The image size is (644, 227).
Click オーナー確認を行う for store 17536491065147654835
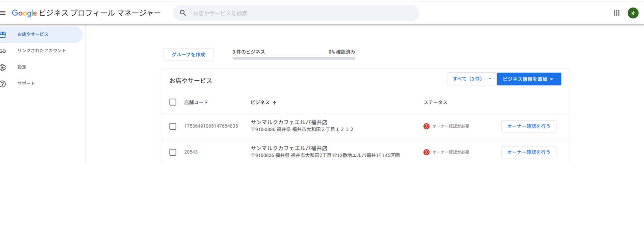tap(528, 126)
